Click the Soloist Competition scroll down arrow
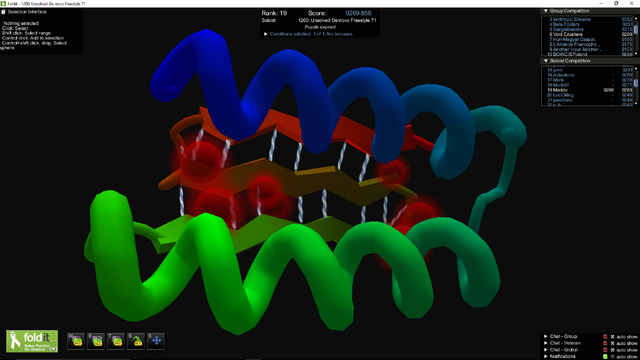 [x=636, y=104]
